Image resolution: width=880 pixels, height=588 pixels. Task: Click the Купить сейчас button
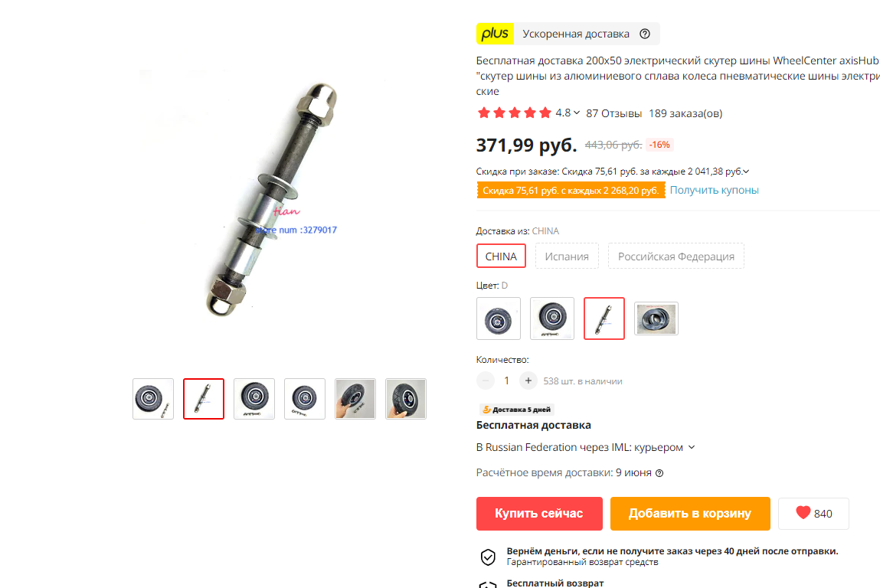coord(539,514)
